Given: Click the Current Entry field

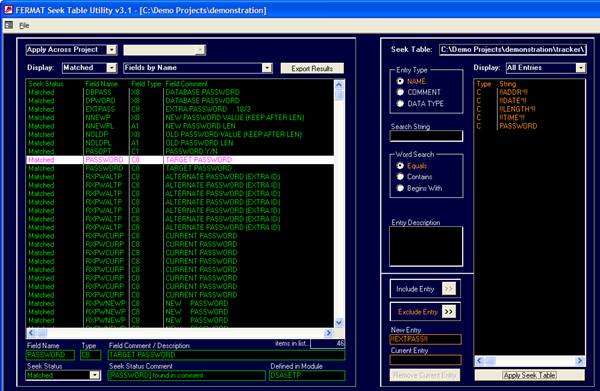Looking at the screenshot, I should pos(425,360).
